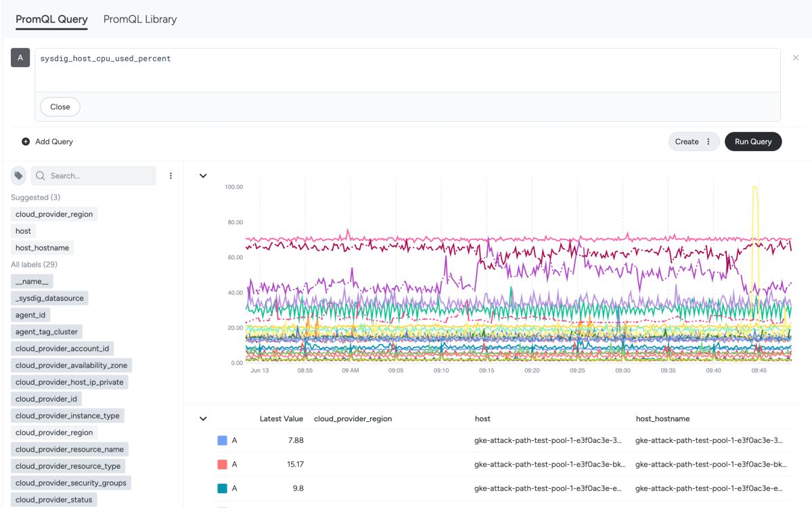Viewport: 812px width, 508px height.
Task: Run the query with Run Query button
Action: tap(753, 142)
